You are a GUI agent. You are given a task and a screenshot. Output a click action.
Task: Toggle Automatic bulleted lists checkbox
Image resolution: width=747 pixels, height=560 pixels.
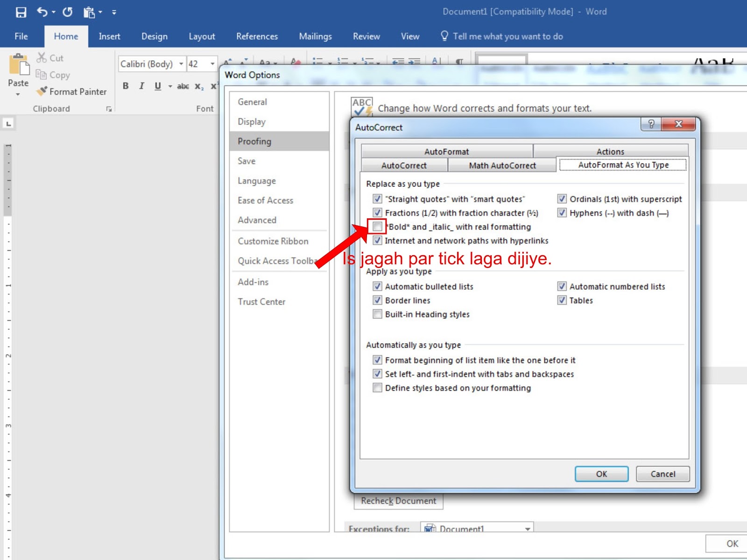click(x=377, y=287)
